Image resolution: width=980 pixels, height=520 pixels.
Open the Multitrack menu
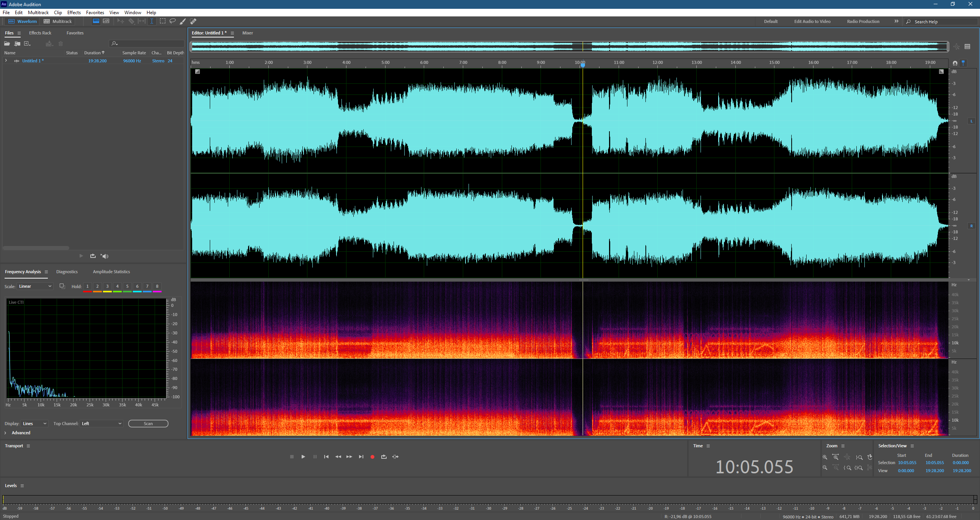38,13
